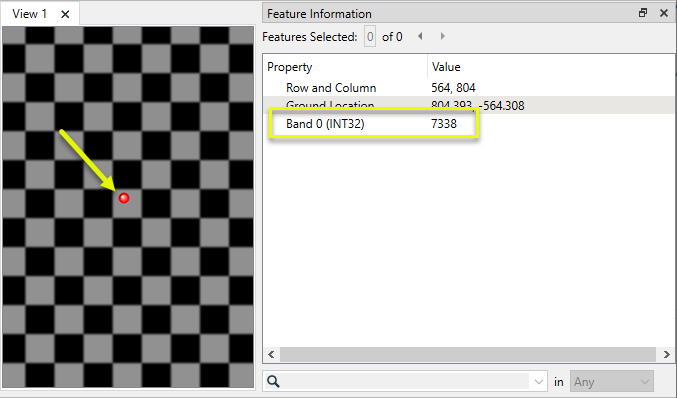Go to previous selected feature
This screenshot has height=398, width=677.
point(420,36)
